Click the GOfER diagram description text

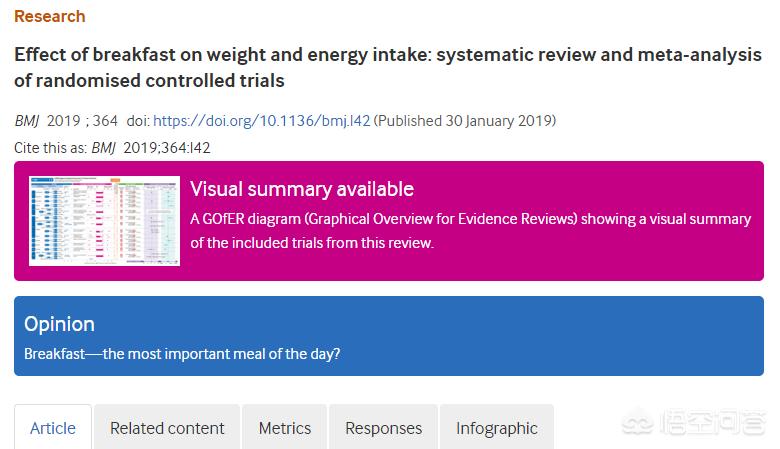470,230
